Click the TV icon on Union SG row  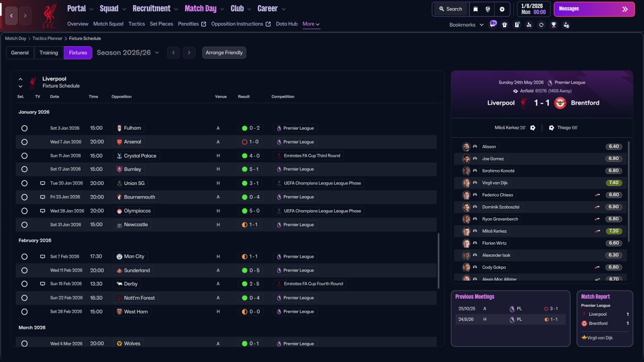tap(43, 184)
